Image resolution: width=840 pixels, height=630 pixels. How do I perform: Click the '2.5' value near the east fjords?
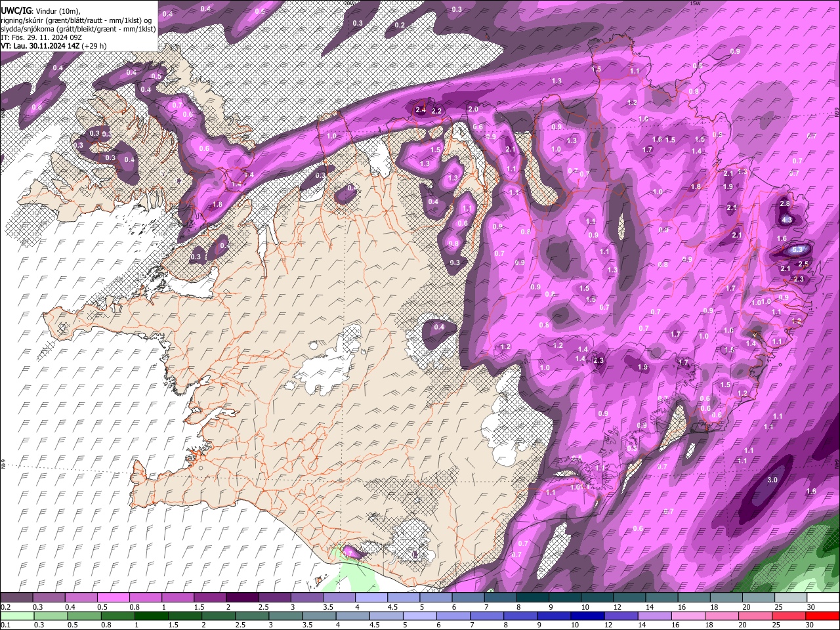coord(803,264)
